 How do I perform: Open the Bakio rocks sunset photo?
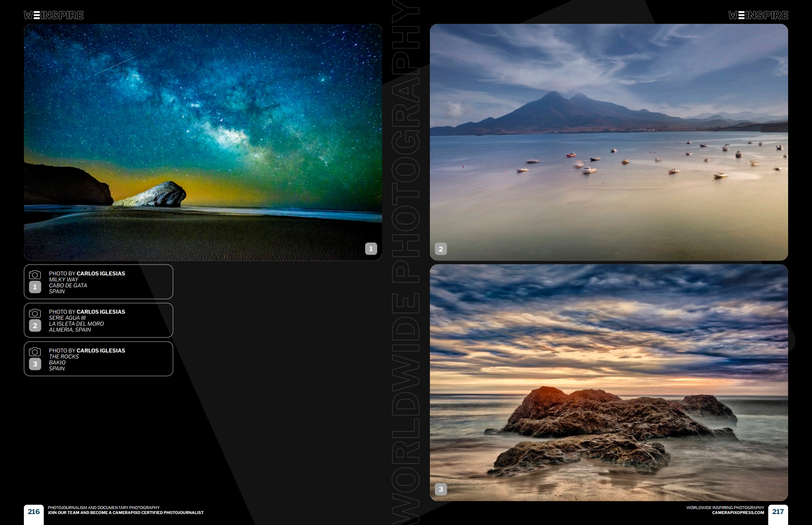[x=609, y=383]
